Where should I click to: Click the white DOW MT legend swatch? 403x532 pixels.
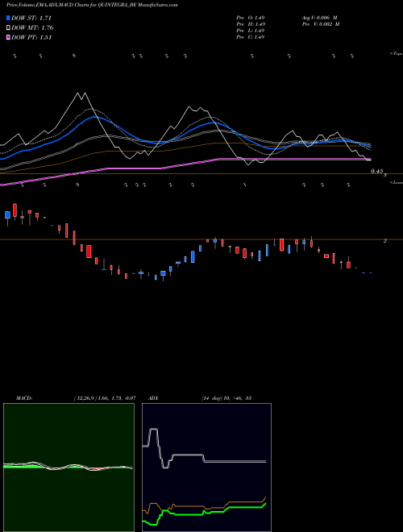pos(8,28)
